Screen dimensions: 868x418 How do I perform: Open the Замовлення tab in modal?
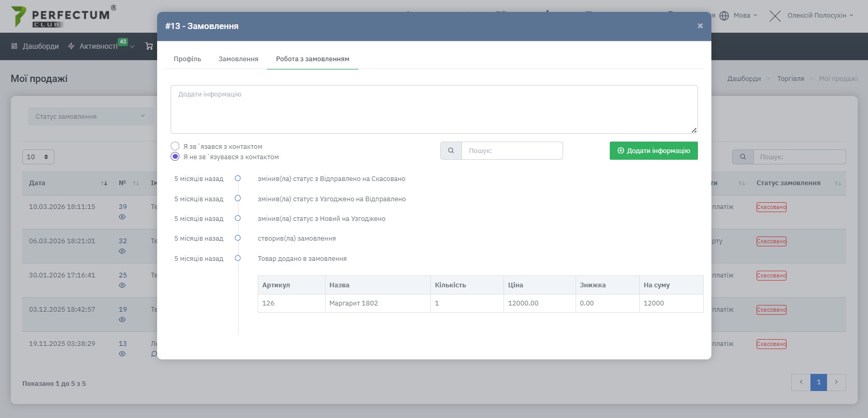pyautogui.click(x=238, y=59)
